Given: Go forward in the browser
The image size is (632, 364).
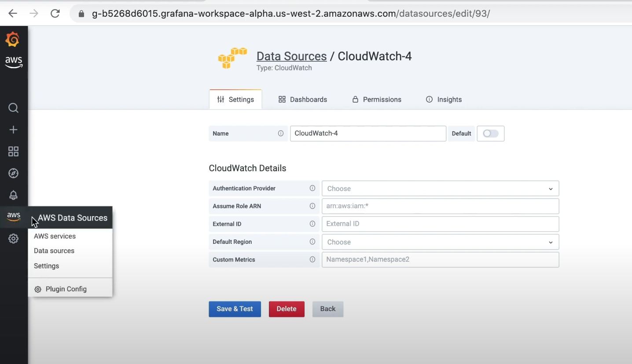Looking at the screenshot, I should click(x=34, y=14).
